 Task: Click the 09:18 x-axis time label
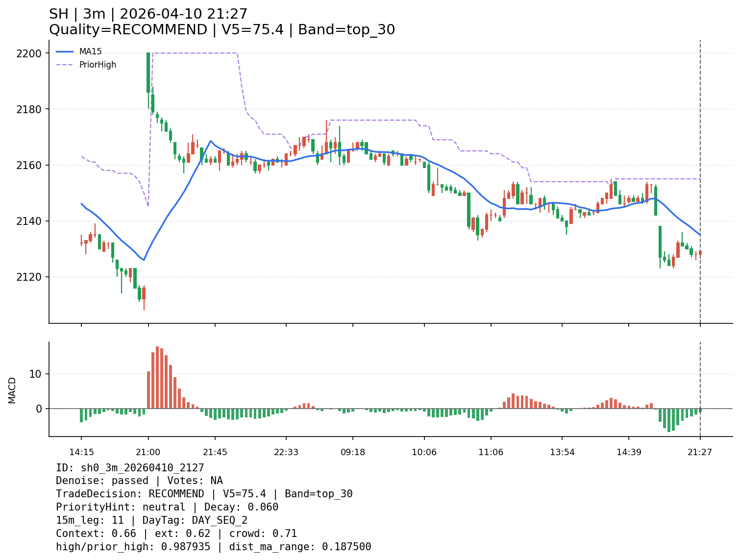point(353,452)
